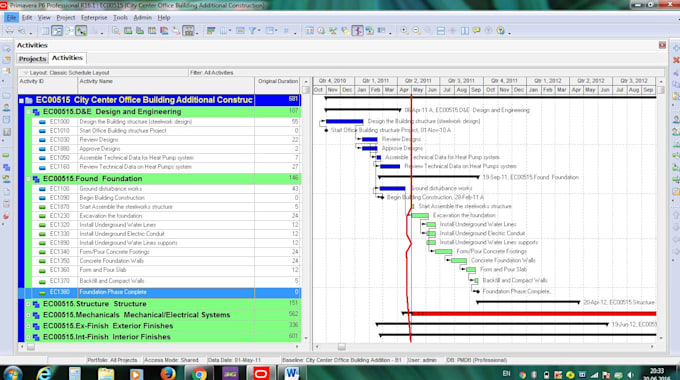Viewport: 680px width, 380px height.
Task: Select activity EC1230 Excavation the foundation
Action: (x=167, y=216)
